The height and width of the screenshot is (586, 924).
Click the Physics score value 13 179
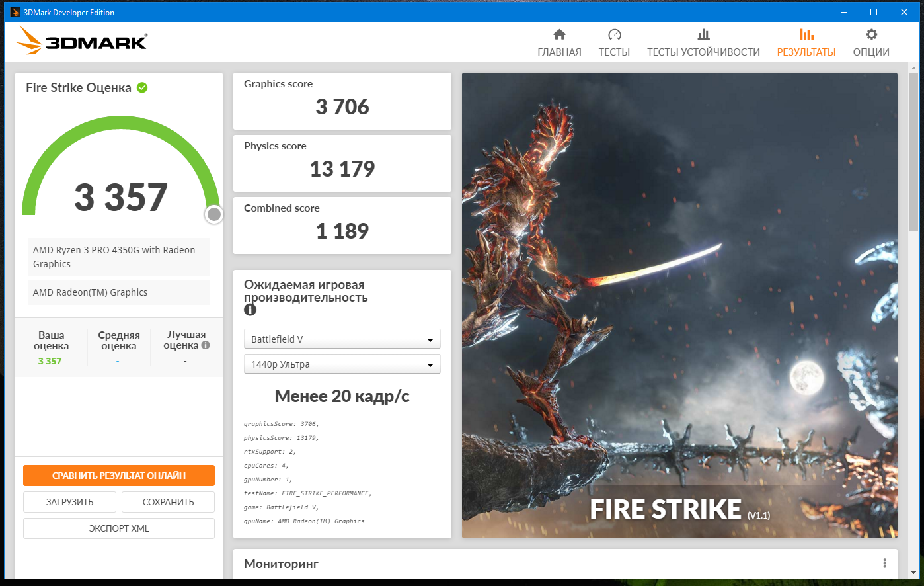(x=342, y=169)
